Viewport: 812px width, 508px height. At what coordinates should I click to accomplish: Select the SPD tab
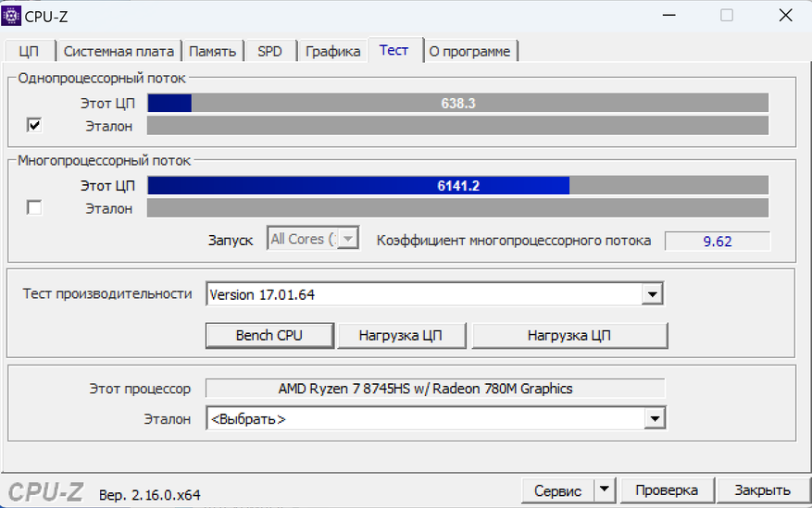[x=269, y=51]
